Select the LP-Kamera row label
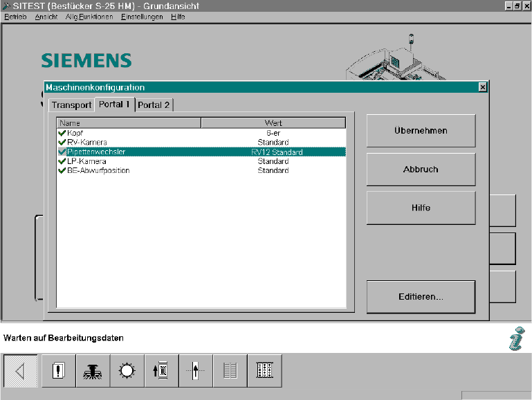 [86, 161]
